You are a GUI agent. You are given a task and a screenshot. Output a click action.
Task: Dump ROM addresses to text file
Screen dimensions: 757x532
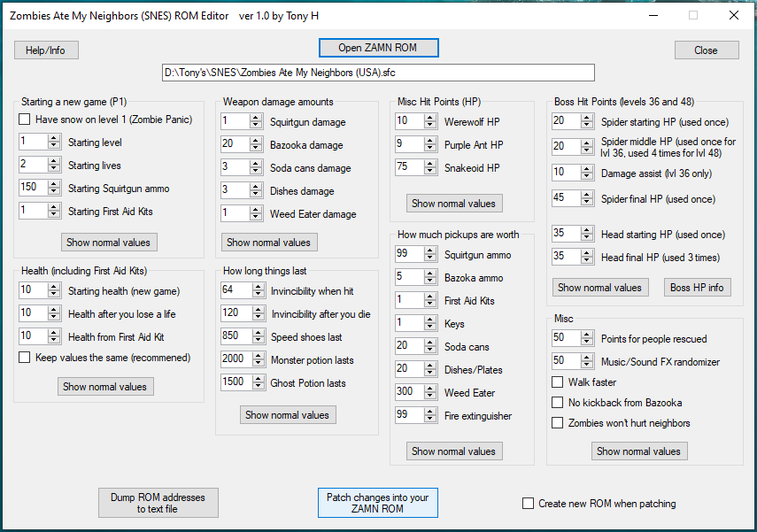158,503
